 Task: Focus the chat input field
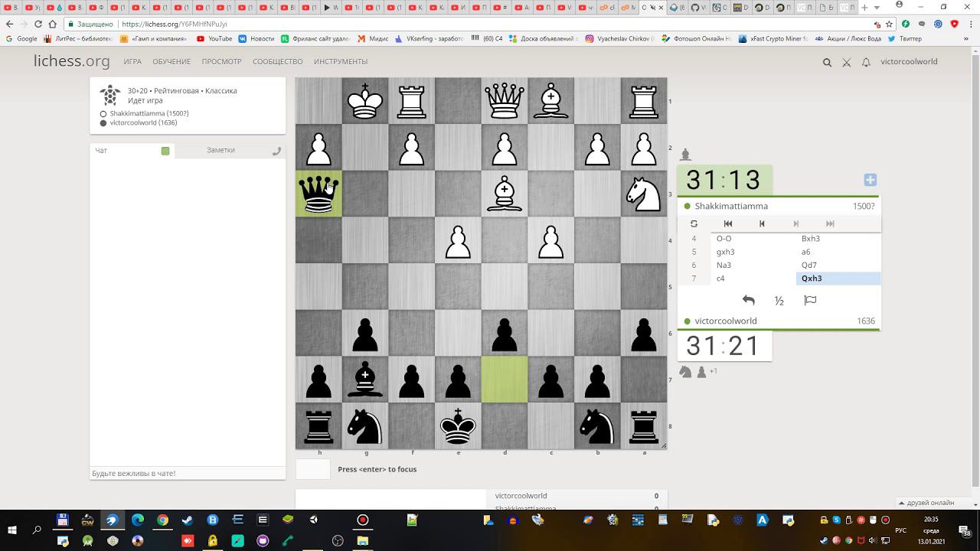[x=188, y=474]
